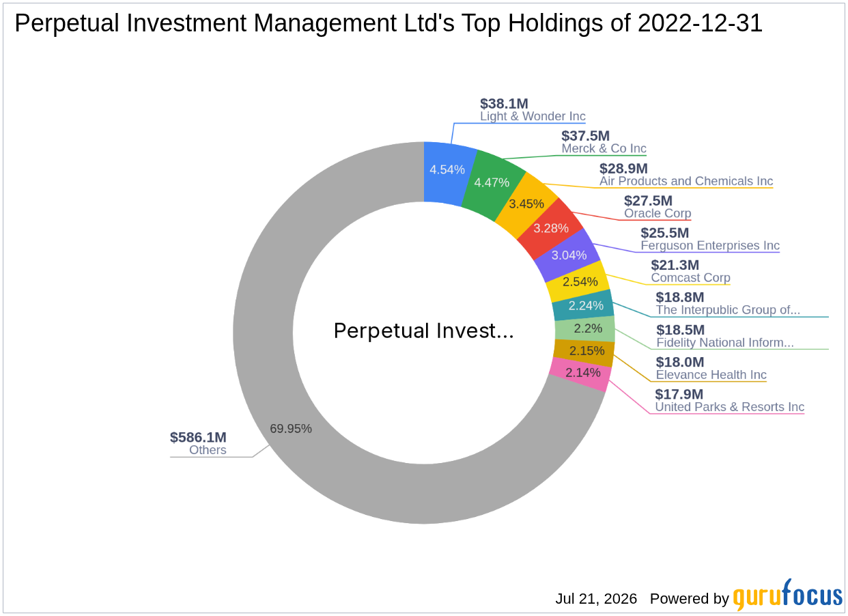Click the Merck & Co Inc label
Image resolution: width=848 pixels, height=616 pixels.
point(604,148)
